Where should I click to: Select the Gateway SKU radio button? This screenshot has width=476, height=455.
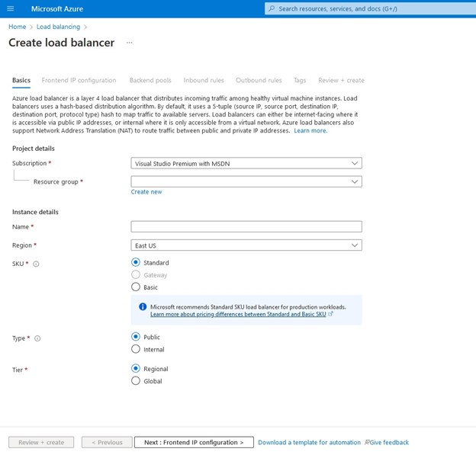click(136, 275)
